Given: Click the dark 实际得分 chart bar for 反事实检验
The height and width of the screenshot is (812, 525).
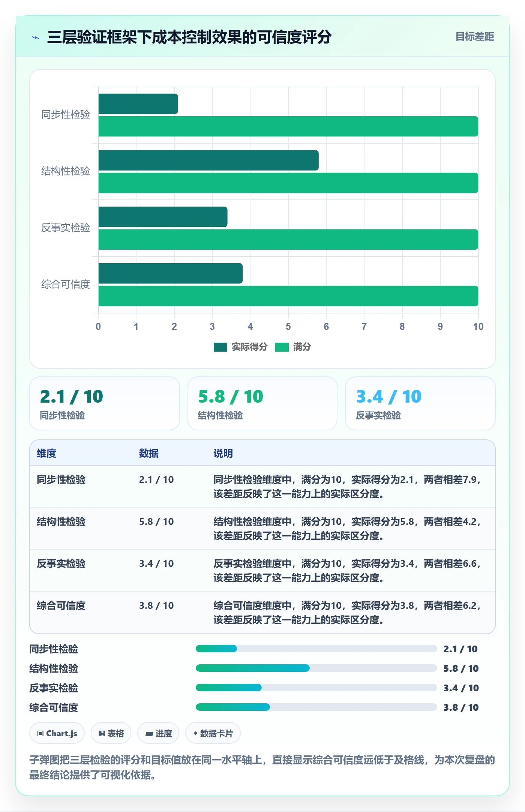Looking at the screenshot, I should tap(163, 217).
